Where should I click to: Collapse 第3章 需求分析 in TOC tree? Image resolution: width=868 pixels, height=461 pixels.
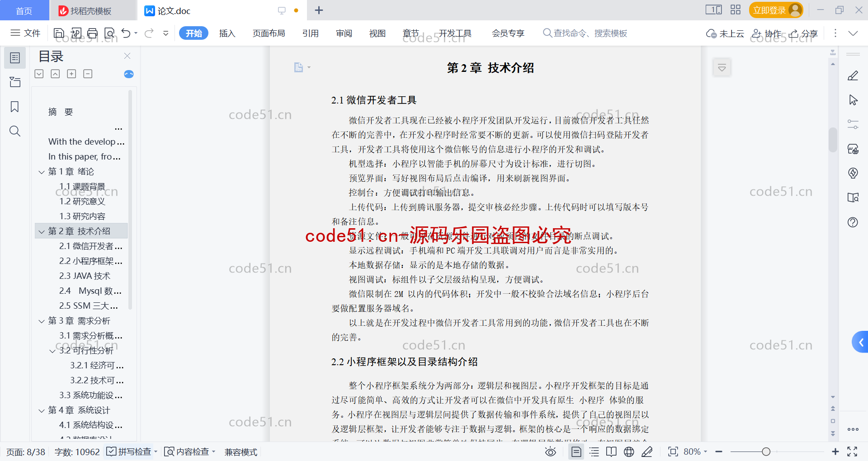pyautogui.click(x=42, y=321)
